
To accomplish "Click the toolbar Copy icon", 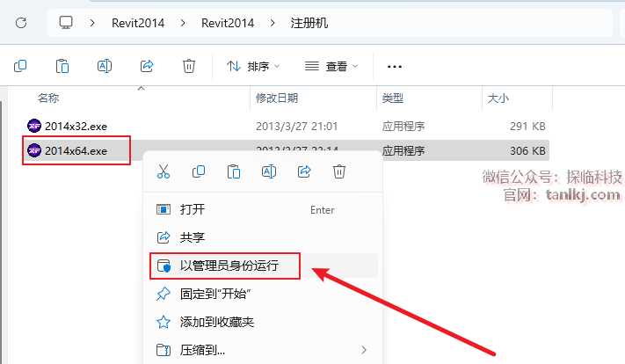I will point(20,66).
